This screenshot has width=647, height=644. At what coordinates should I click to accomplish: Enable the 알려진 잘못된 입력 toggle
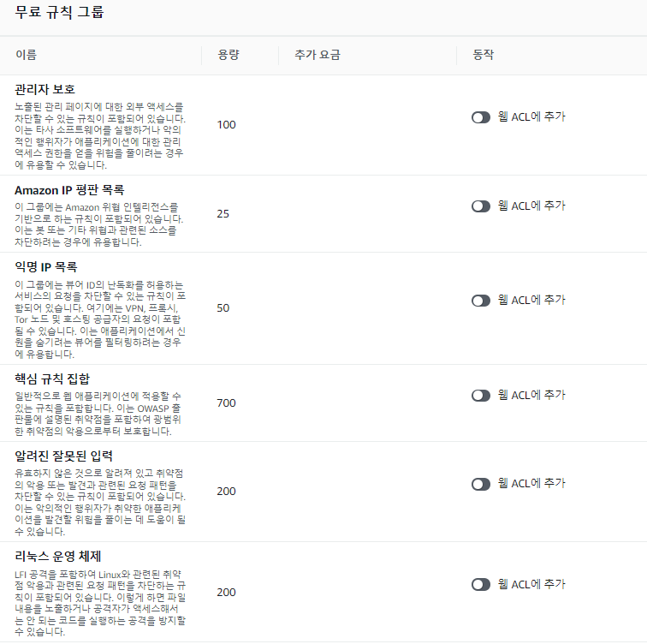481,484
